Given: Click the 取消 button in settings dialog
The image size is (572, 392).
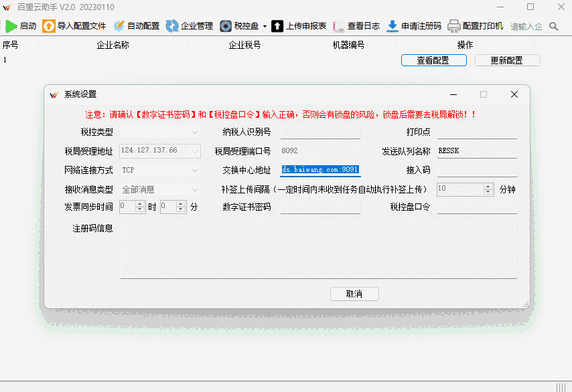Looking at the screenshot, I should pos(354,294).
